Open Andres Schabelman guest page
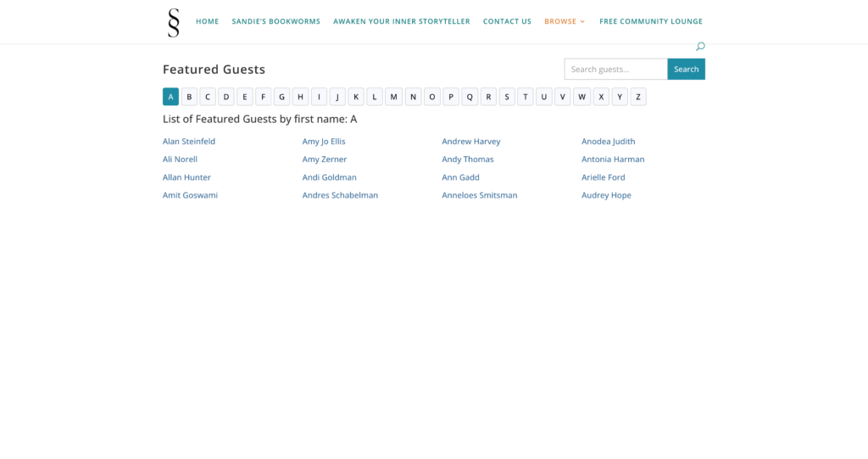 pos(340,195)
